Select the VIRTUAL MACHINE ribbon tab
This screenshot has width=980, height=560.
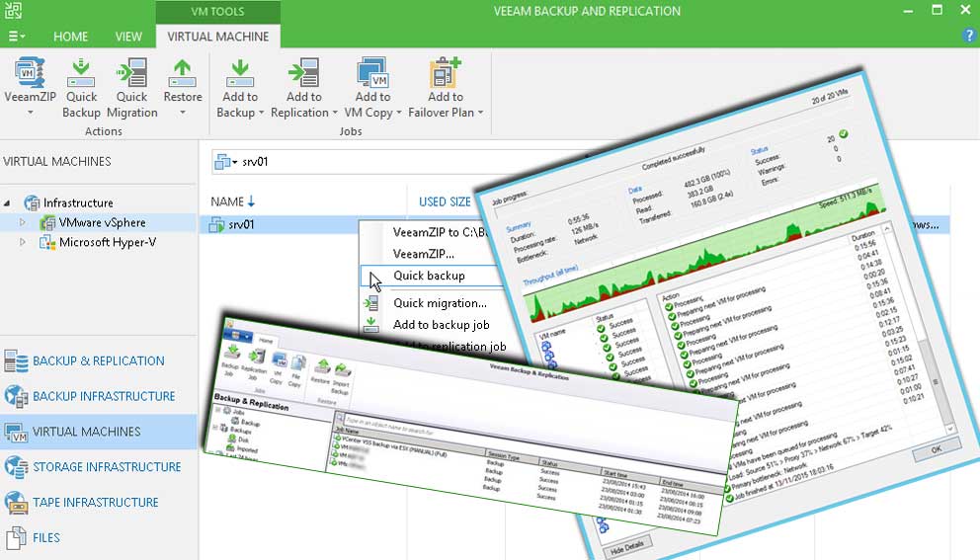[217, 37]
